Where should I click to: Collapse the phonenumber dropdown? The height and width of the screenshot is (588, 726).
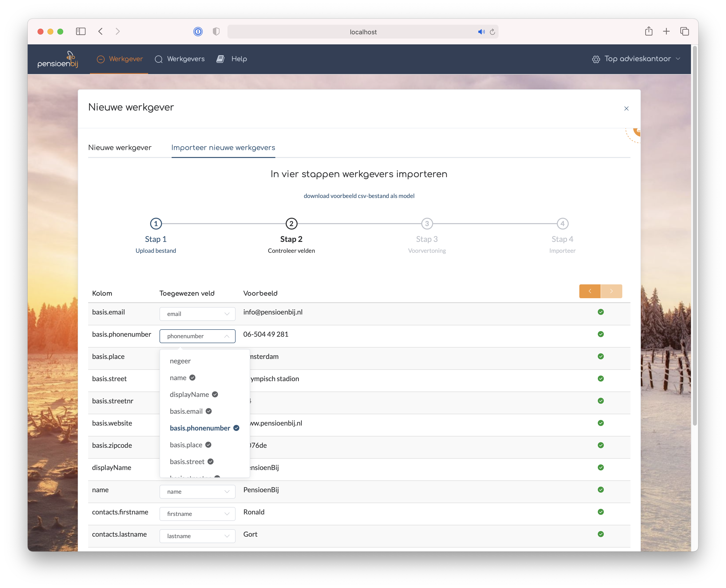(x=198, y=336)
